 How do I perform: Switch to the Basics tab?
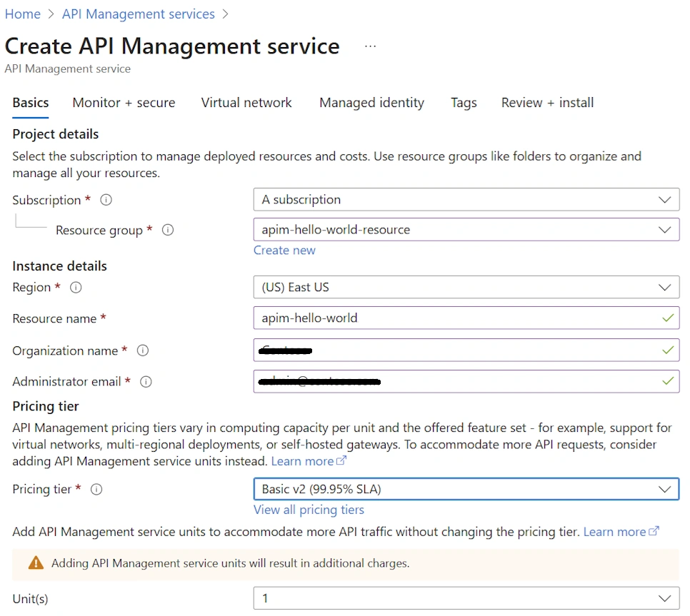[31, 103]
